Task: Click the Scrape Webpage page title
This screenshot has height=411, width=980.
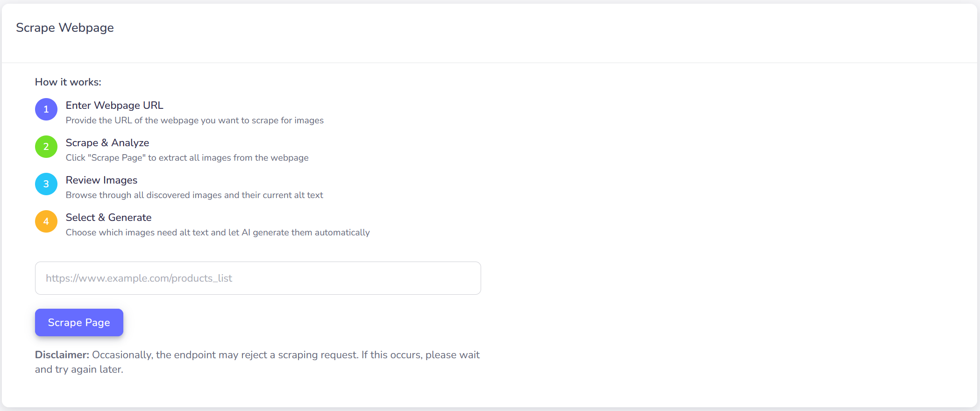Action: (65, 28)
